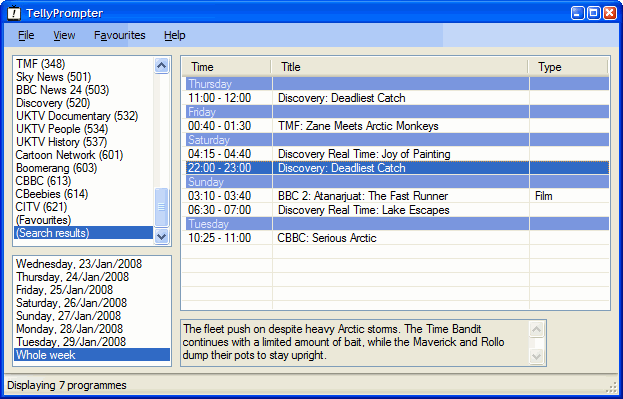This screenshot has width=623, height=399.
Task: Select UKTV People (534) channel
Action: pyautogui.click(x=83, y=129)
